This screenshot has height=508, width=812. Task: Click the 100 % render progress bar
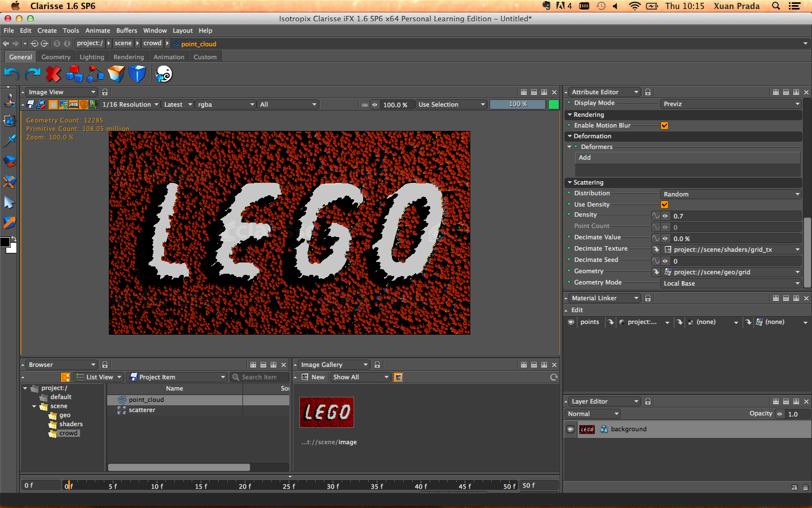coord(518,104)
